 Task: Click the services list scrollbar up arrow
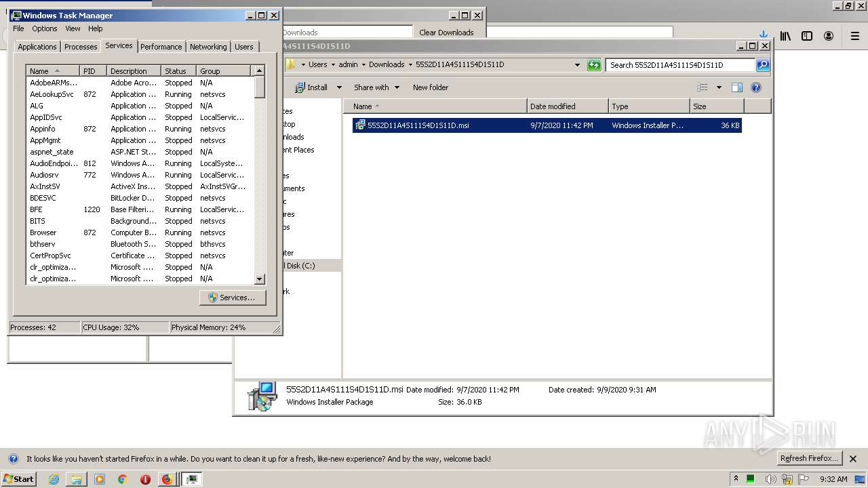(x=259, y=70)
